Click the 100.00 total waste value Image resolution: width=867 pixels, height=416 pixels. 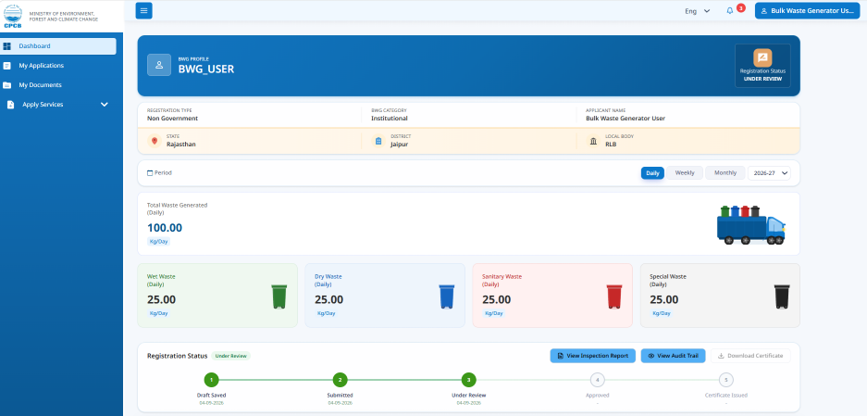coord(164,228)
